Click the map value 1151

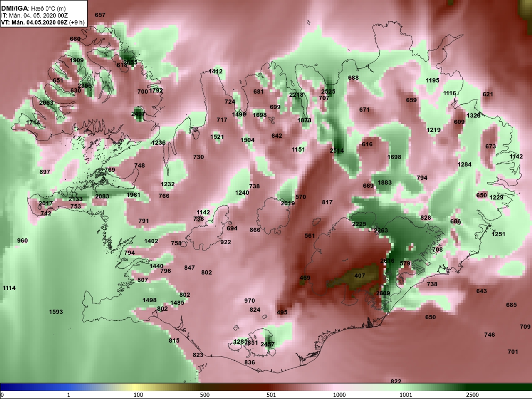(x=298, y=149)
